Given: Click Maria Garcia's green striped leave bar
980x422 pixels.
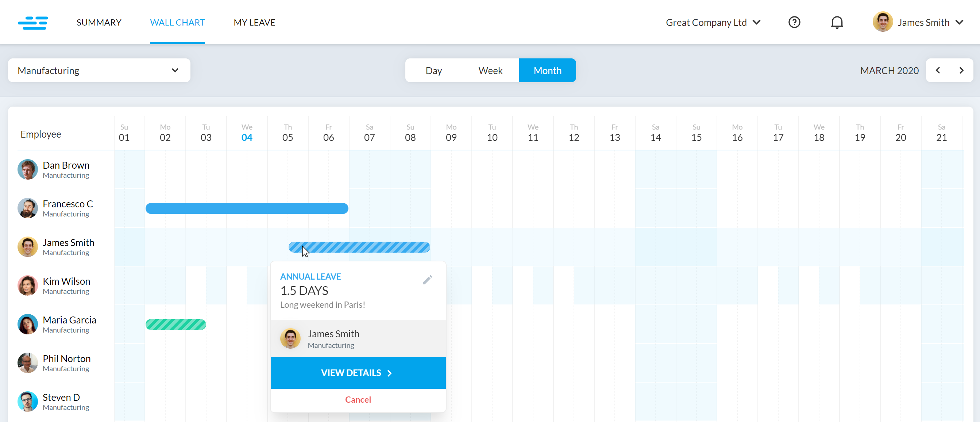Looking at the screenshot, I should pyautogui.click(x=176, y=325).
